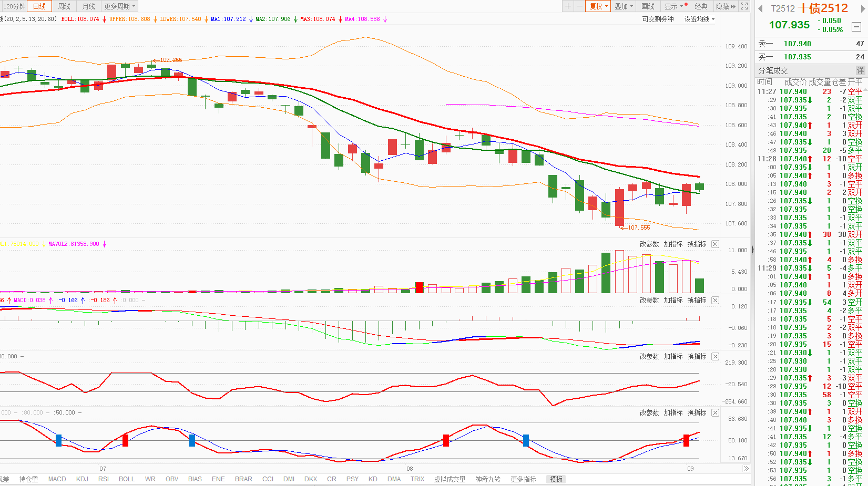This screenshot has width=868, height=486.
Task: Select DKX indicator tab
Action: pyautogui.click(x=311, y=479)
